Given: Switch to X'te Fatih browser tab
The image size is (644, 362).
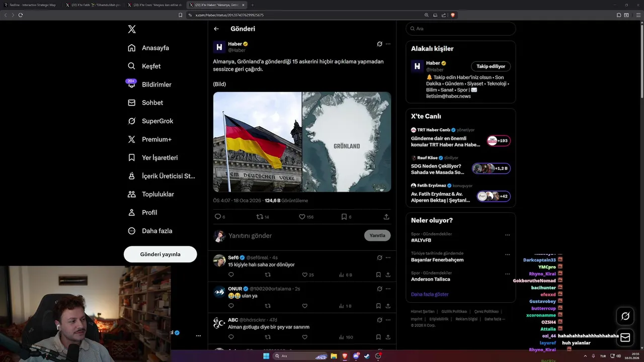Looking at the screenshot, I should pos(93,5).
